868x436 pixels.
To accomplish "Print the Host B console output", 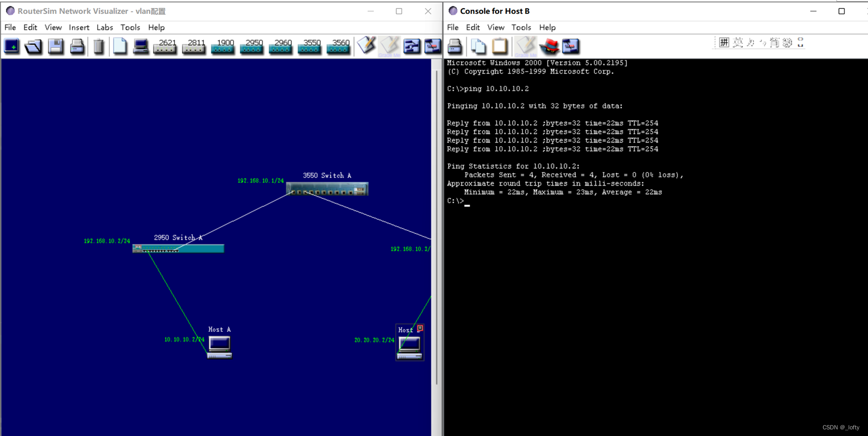I will (x=455, y=46).
